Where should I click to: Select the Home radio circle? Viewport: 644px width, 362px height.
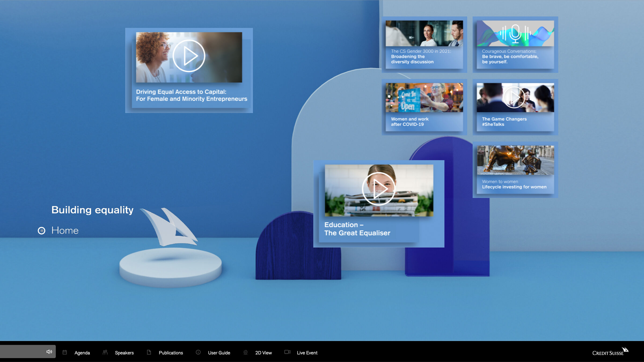(42, 231)
